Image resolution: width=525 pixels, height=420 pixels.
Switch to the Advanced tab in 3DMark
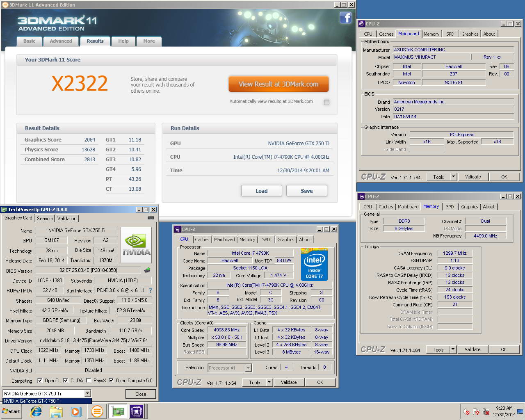(x=61, y=41)
